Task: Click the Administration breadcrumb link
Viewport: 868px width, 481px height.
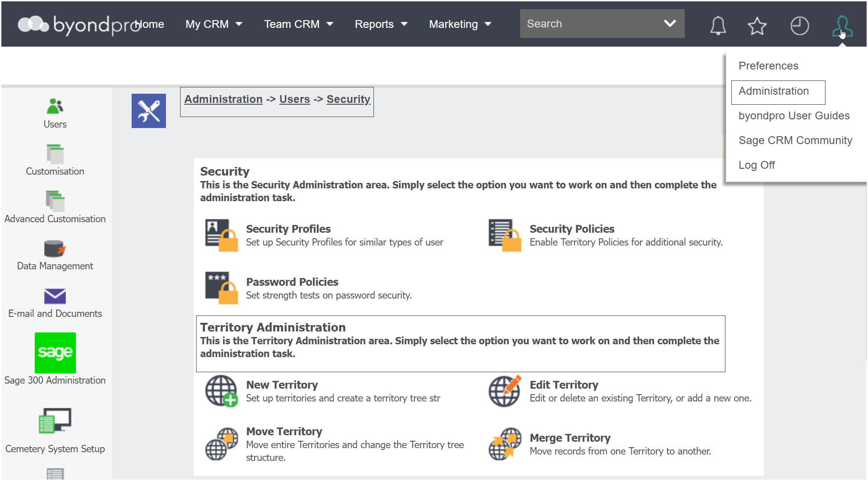Action: pyautogui.click(x=223, y=99)
